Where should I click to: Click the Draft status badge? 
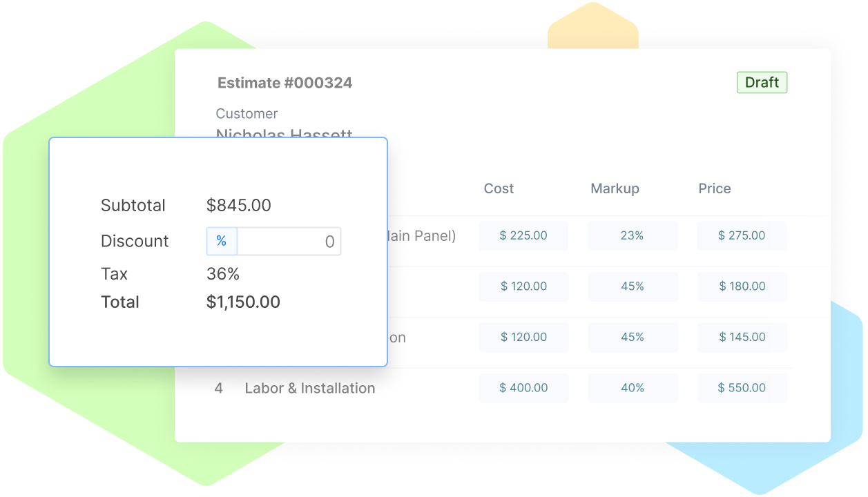(762, 82)
